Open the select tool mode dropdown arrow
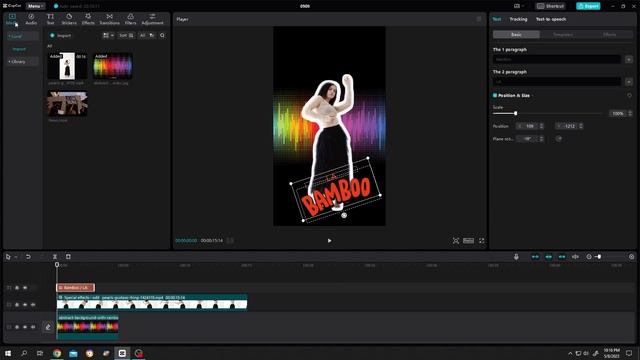 click(16, 257)
